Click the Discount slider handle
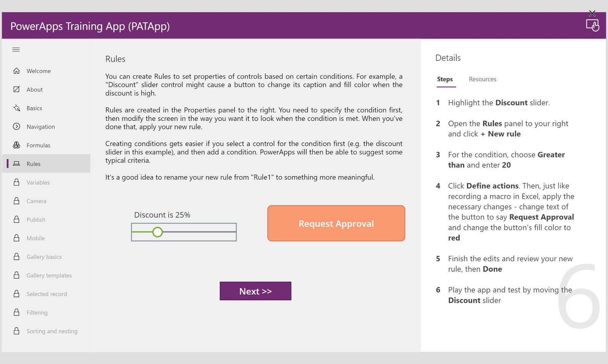This screenshot has height=364, width=608. pos(157,232)
